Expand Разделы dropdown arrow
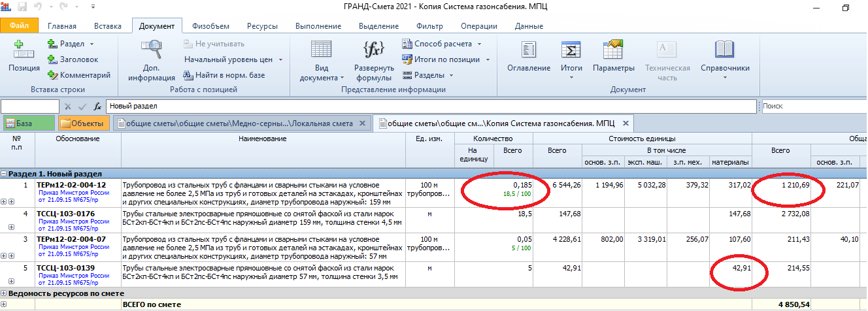 [x=451, y=75]
